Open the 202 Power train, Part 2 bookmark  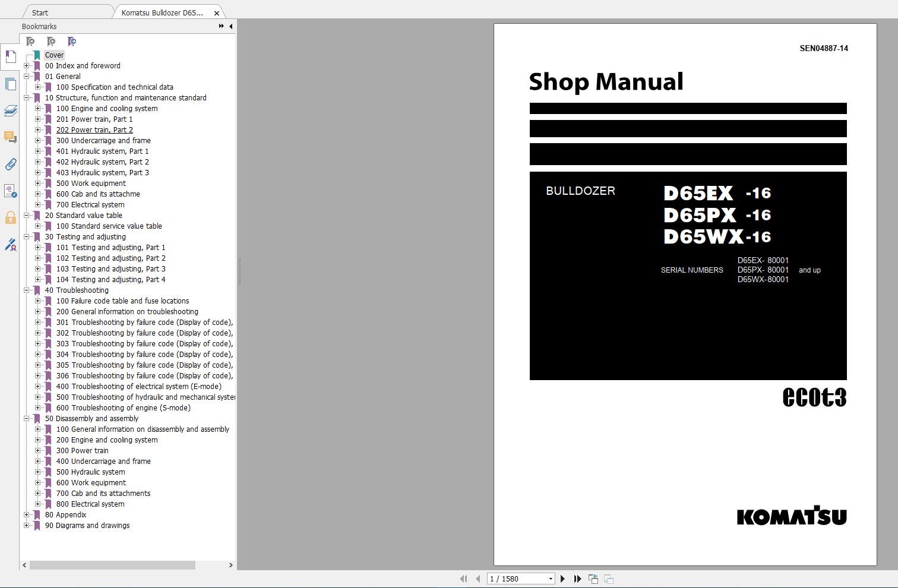coord(94,130)
